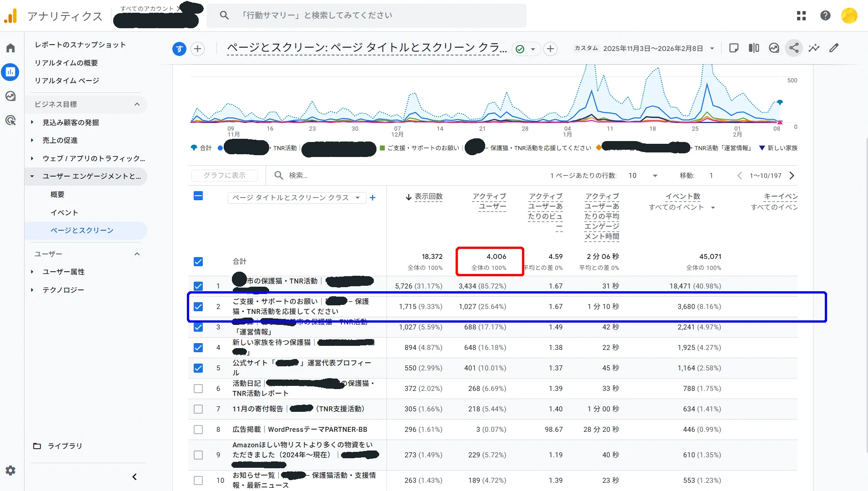This screenshot has height=491, width=868.
Task: Open the ページ タイトルとスクリーン クラス dimension dropdown
Action: tap(296, 197)
